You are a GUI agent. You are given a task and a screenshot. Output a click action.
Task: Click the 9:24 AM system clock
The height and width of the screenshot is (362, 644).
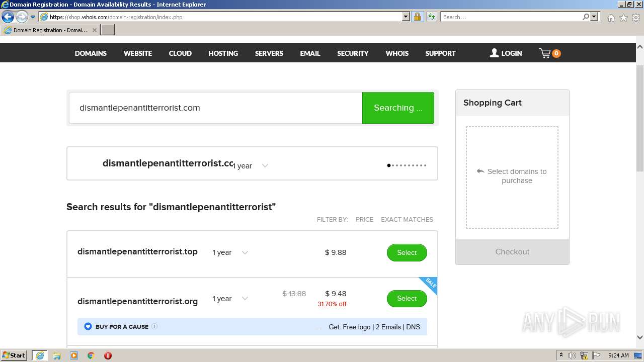pos(618,355)
